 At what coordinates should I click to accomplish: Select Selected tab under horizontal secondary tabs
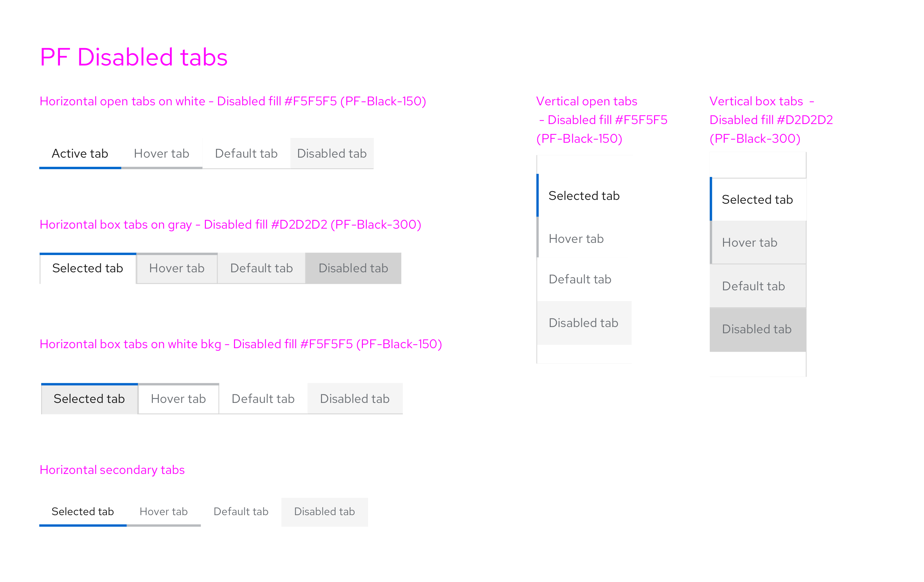pyautogui.click(x=82, y=511)
